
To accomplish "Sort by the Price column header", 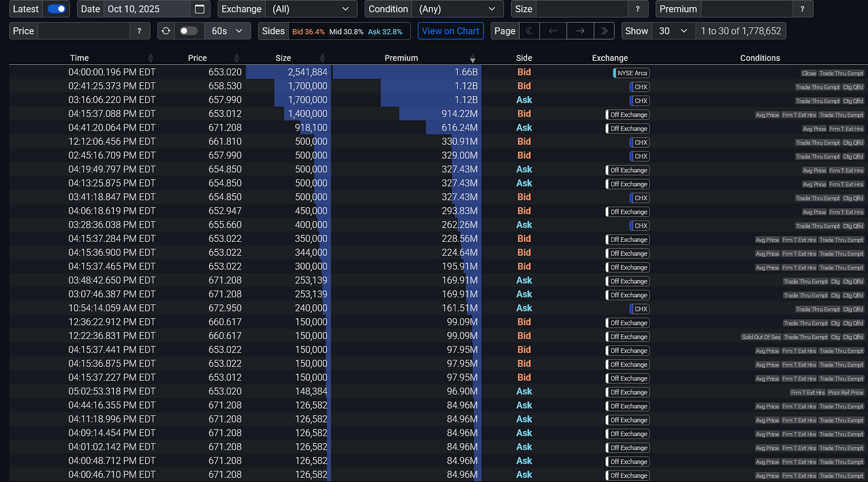I will tap(197, 58).
